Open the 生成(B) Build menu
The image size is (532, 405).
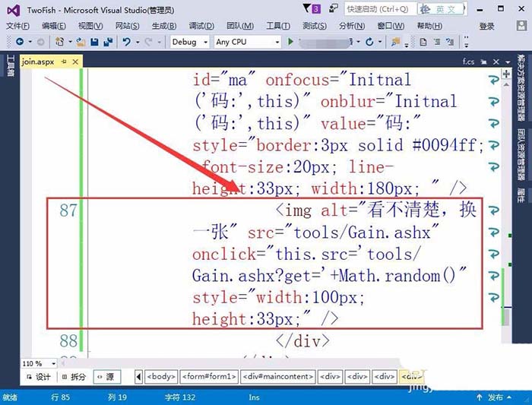tap(164, 26)
